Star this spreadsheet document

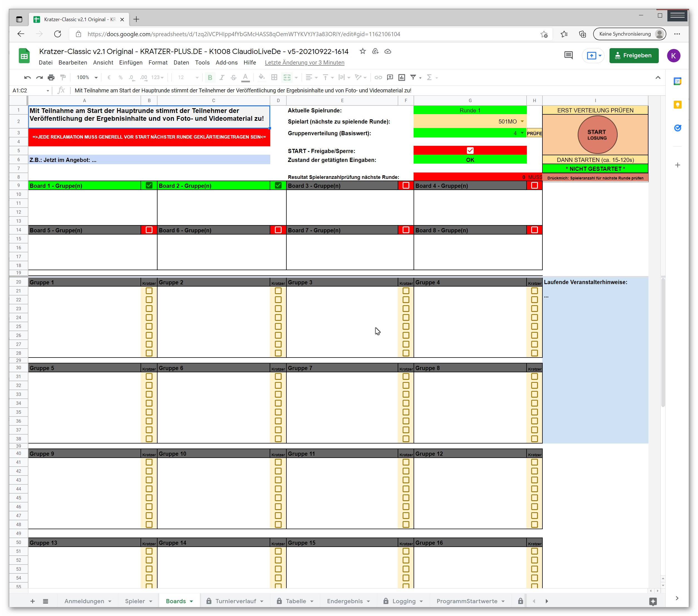pyautogui.click(x=363, y=51)
